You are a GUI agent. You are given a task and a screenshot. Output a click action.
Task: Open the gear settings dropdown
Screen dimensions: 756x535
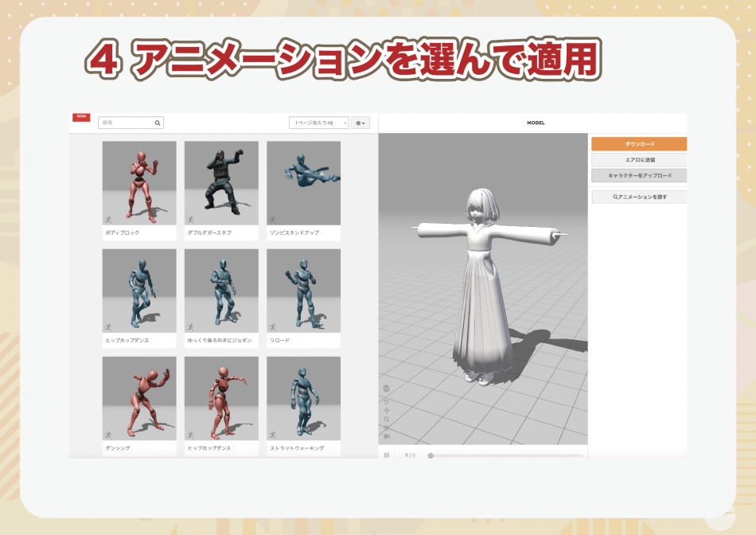click(x=360, y=123)
